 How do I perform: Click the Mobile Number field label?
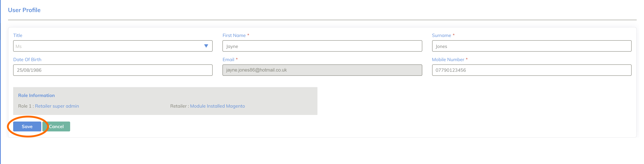click(x=448, y=60)
